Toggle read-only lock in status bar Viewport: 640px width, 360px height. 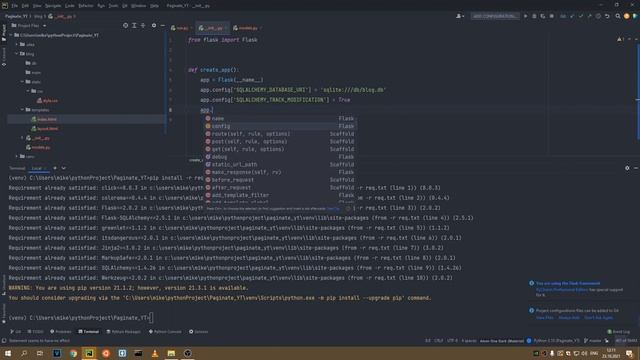coord(607,340)
